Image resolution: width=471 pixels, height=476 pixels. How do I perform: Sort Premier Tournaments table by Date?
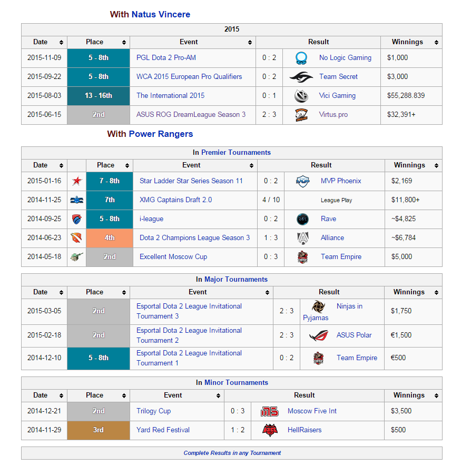[x=61, y=165]
